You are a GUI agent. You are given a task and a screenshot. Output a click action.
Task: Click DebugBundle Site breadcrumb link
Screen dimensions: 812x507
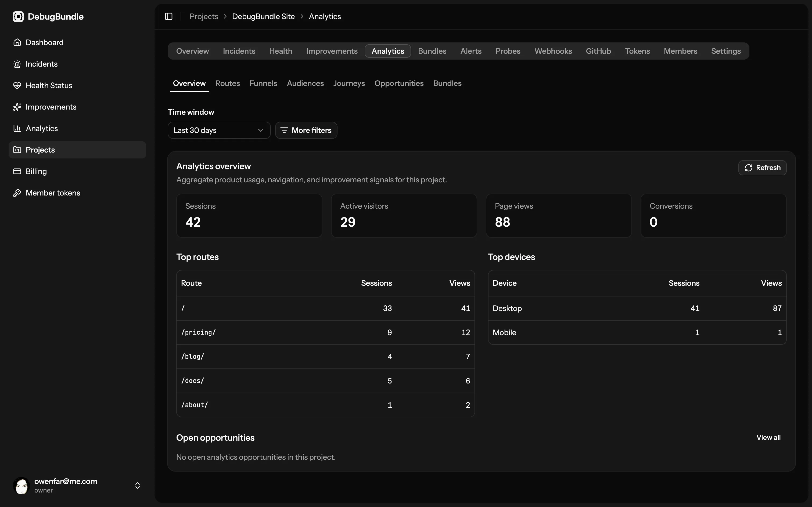tap(263, 16)
